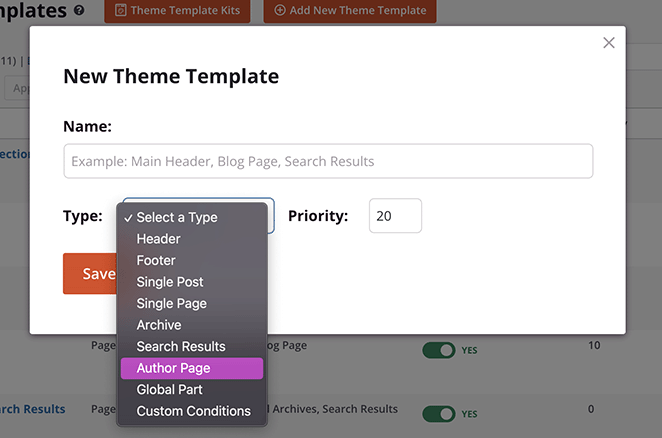The width and height of the screenshot is (662, 438).
Task: Choose Search Results in the Type dropdown
Action: click(x=181, y=346)
